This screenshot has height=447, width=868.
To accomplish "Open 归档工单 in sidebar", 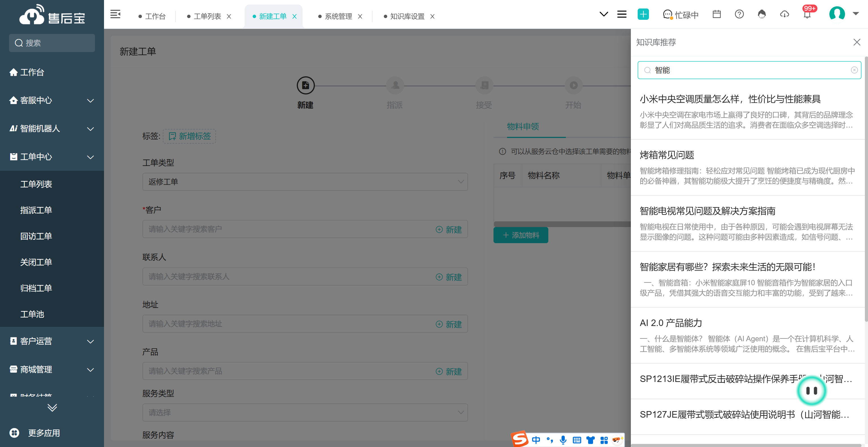I will tap(36, 288).
